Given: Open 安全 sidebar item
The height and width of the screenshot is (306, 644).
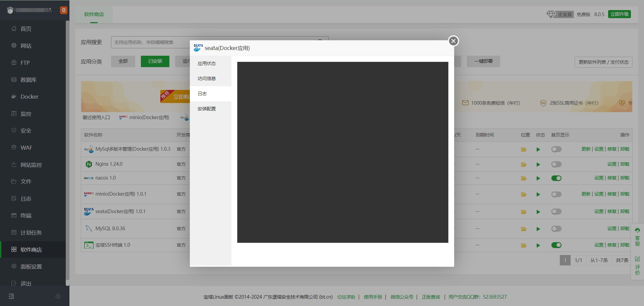Looking at the screenshot, I should 33,131.
